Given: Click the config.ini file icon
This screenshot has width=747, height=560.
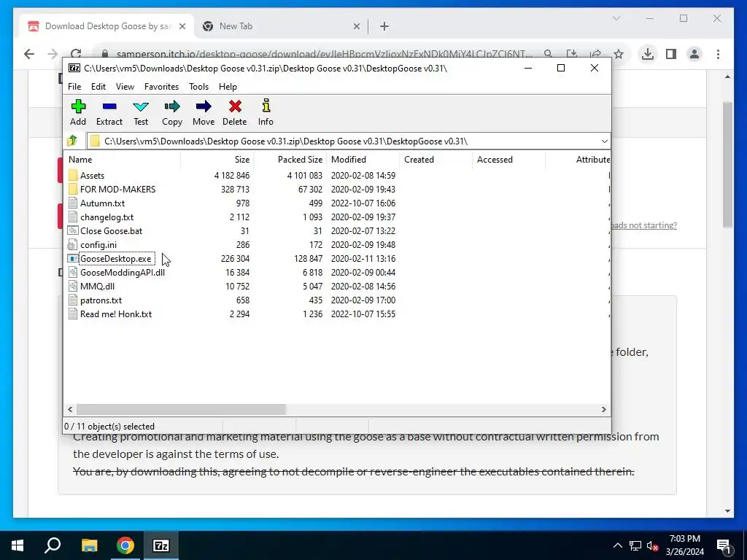Looking at the screenshot, I should (72, 245).
